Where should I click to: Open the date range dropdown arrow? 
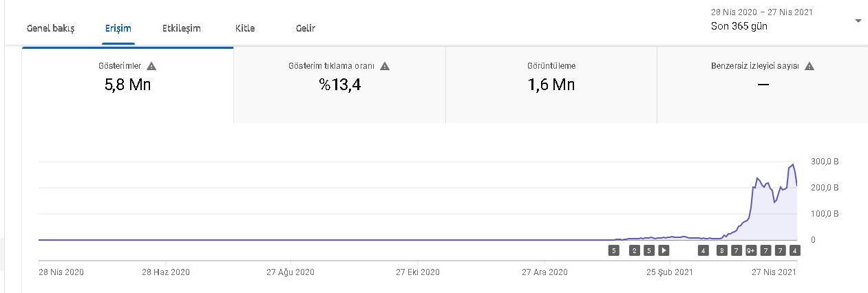tap(858, 21)
